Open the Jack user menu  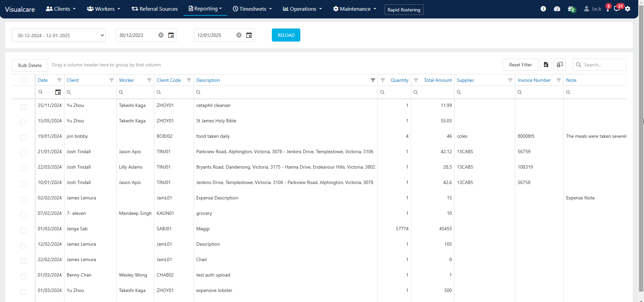(x=593, y=9)
